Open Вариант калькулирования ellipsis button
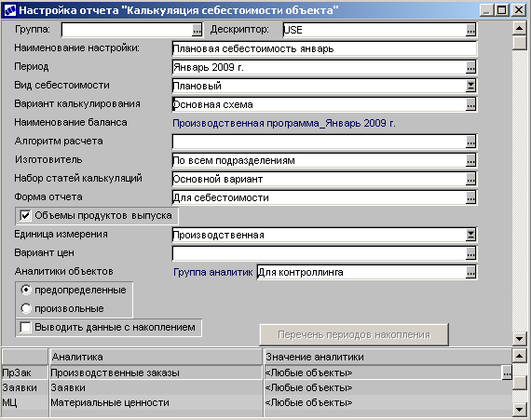This screenshot has width=531, height=420. 470,104
